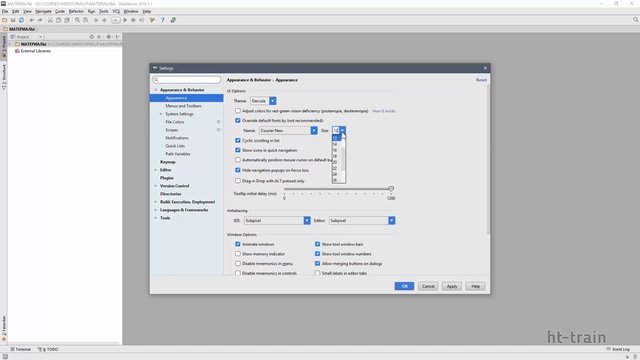
Task: Toggle Show icons in quick navigation
Action: tap(238, 150)
